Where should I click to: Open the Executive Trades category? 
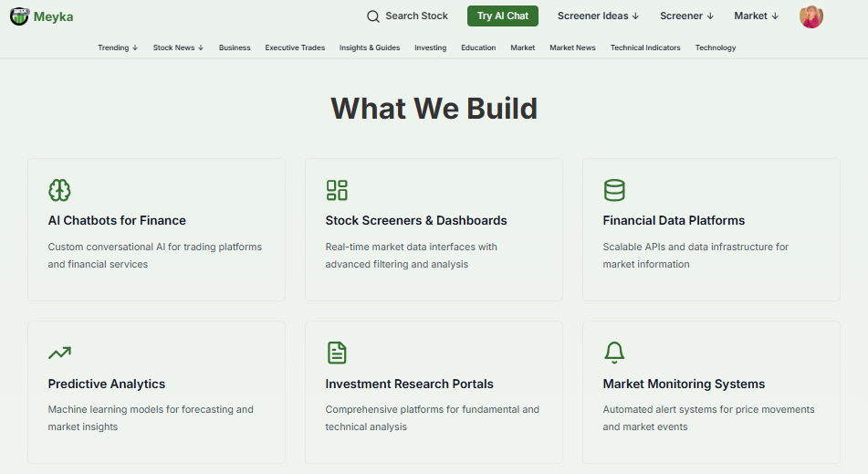point(295,47)
